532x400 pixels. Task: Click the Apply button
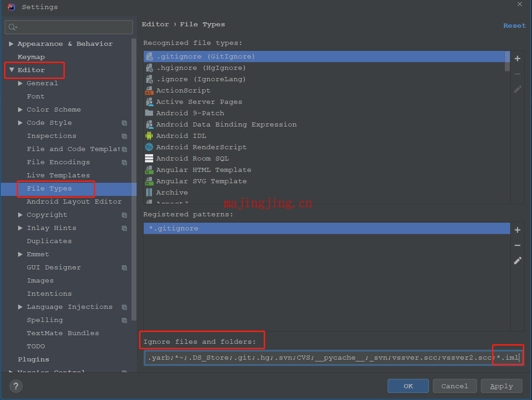pyautogui.click(x=502, y=386)
